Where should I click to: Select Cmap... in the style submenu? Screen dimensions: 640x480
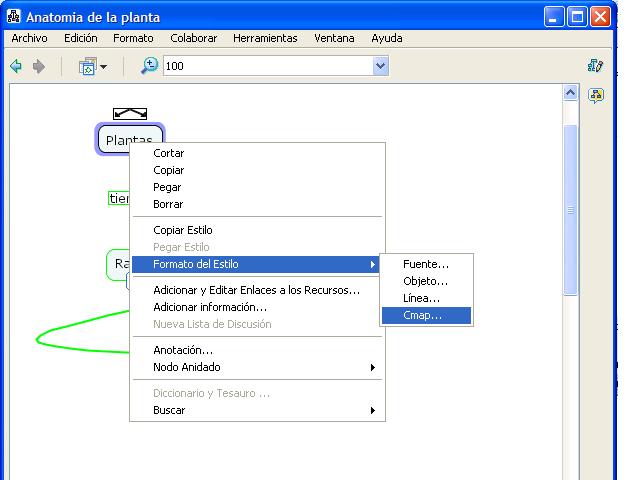(x=422, y=315)
